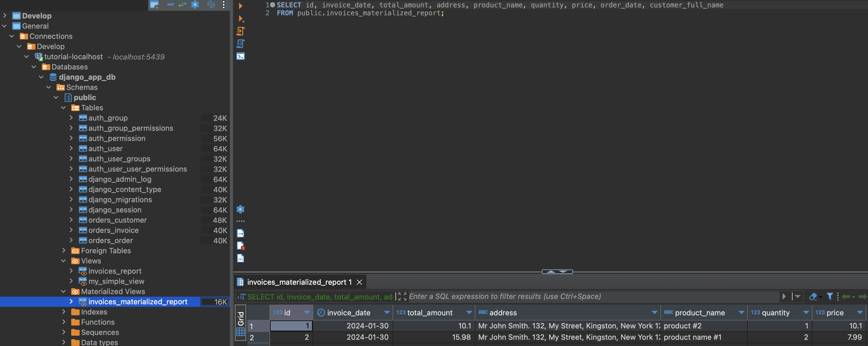Toggle column filter on product_name column
Viewport: 868px width, 346px height.
(x=742, y=313)
